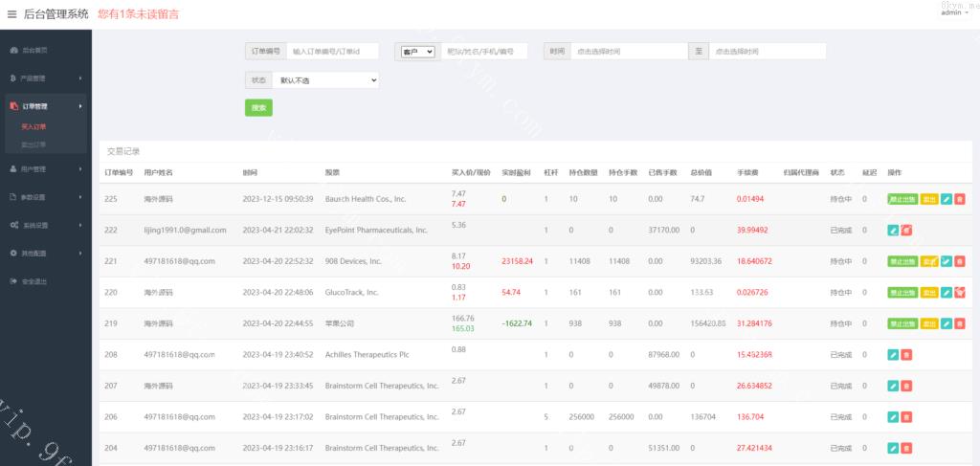The image size is (980, 466).
Task: Click the red delete icon for order 225
Action: [x=960, y=199]
